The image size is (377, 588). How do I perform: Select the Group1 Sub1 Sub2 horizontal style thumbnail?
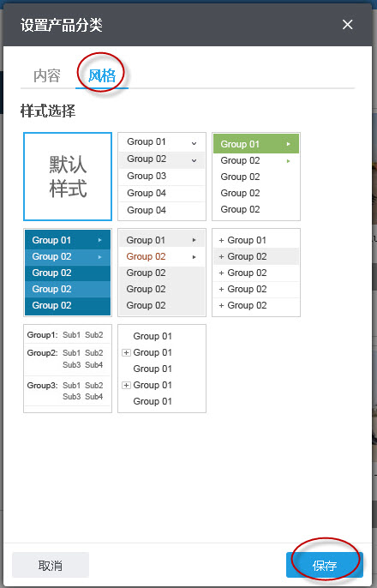[x=68, y=369]
